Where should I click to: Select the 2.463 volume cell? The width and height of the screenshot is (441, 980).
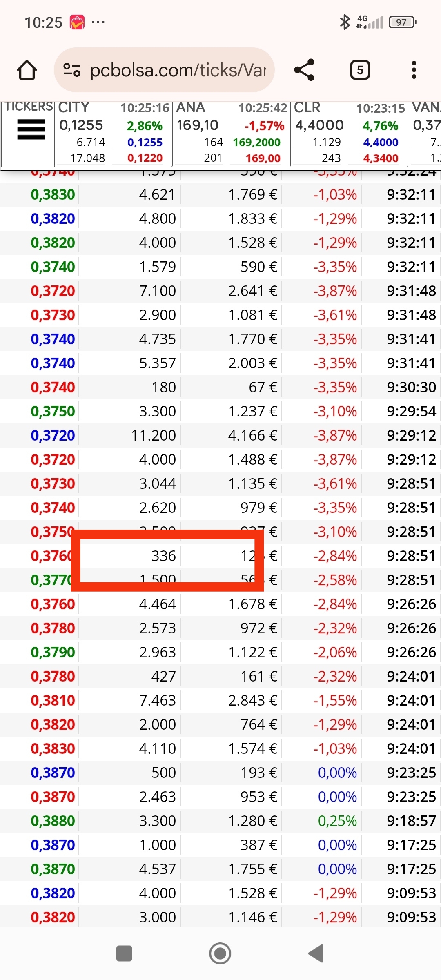(x=157, y=797)
